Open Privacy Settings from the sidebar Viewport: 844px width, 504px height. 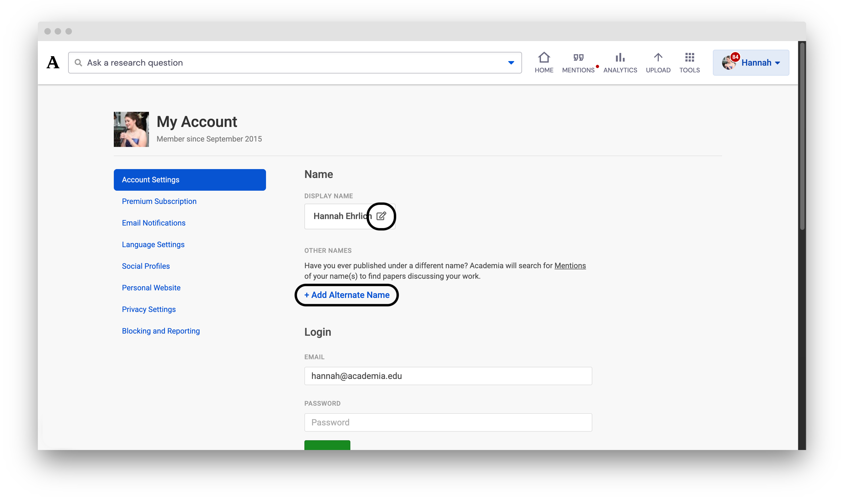pos(148,310)
